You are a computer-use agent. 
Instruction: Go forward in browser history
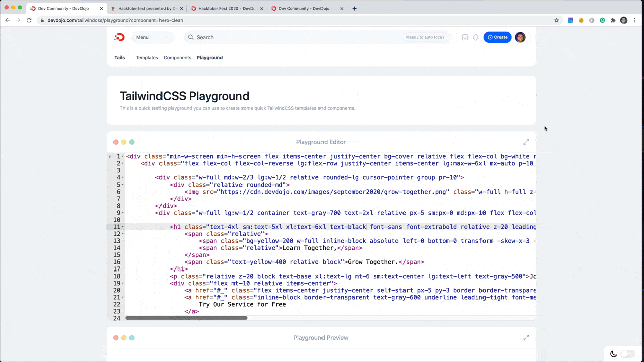click(18, 20)
